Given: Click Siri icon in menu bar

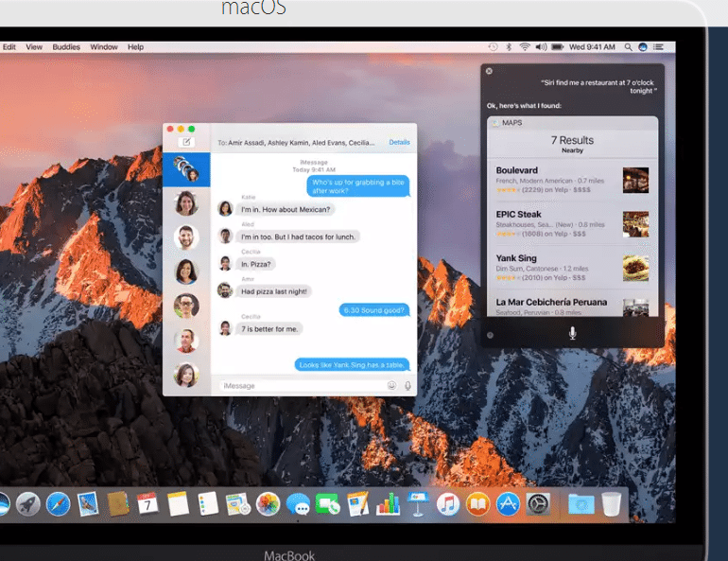Looking at the screenshot, I should pos(643,47).
